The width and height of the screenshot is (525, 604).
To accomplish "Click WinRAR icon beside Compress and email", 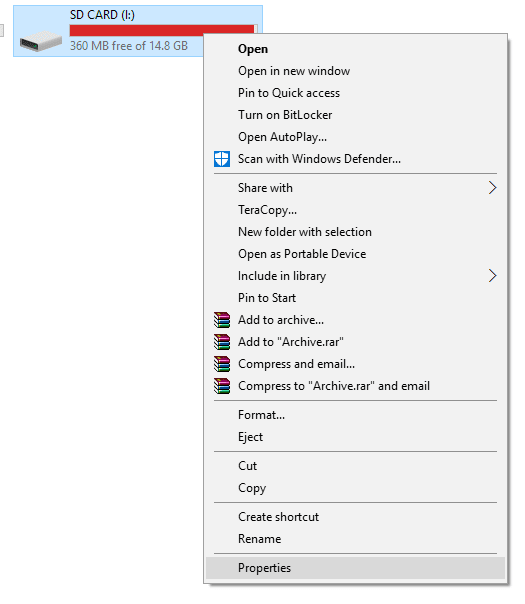I will click(222, 364).
